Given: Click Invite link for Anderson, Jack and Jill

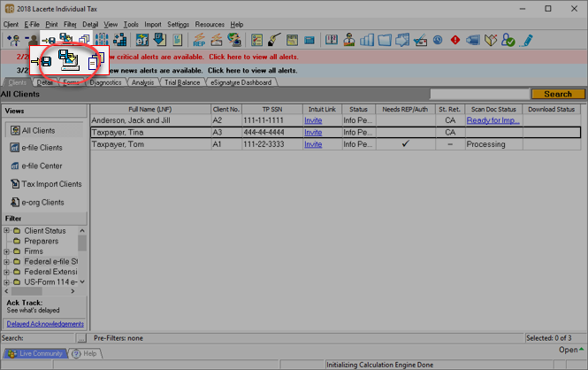Looking at the screenshot, I should coord(313,119).
